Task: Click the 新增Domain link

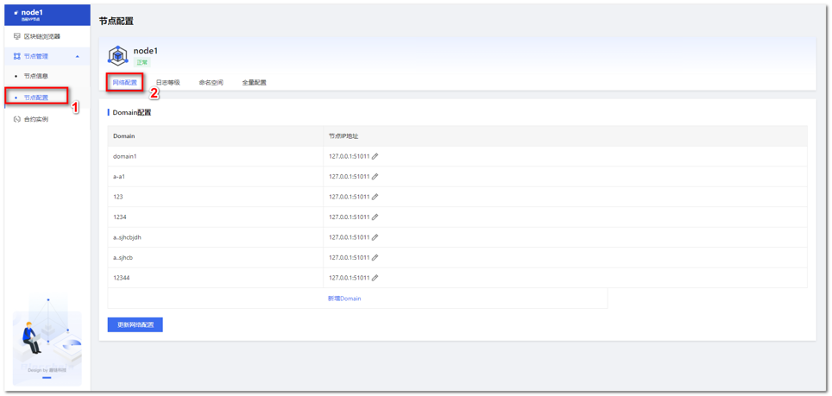Action: click(344, 298)
